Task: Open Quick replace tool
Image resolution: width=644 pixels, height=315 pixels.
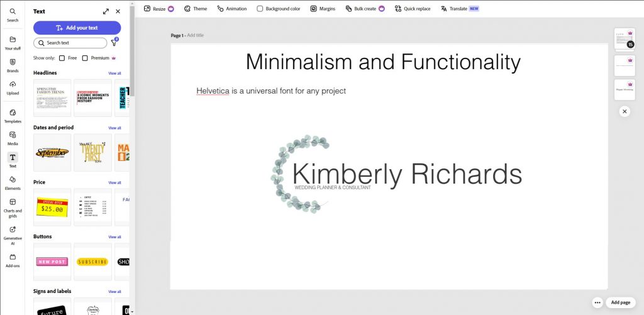Action: (x=413, y=9)
